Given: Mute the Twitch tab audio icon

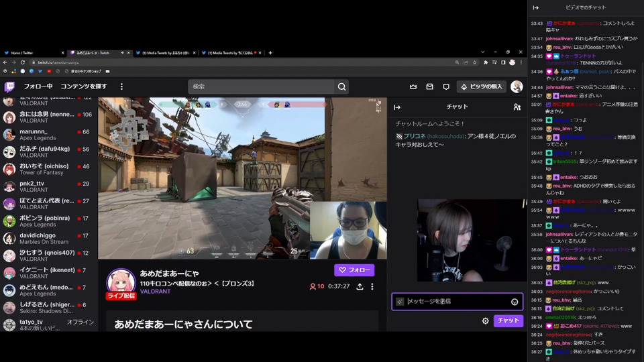Looking at the screenshot, I should coord(122,52).
